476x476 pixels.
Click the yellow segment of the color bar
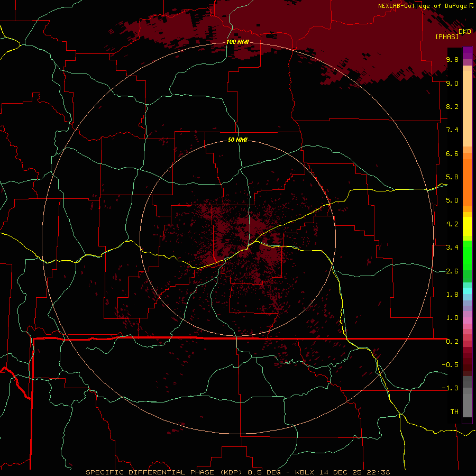click(467, 226)
